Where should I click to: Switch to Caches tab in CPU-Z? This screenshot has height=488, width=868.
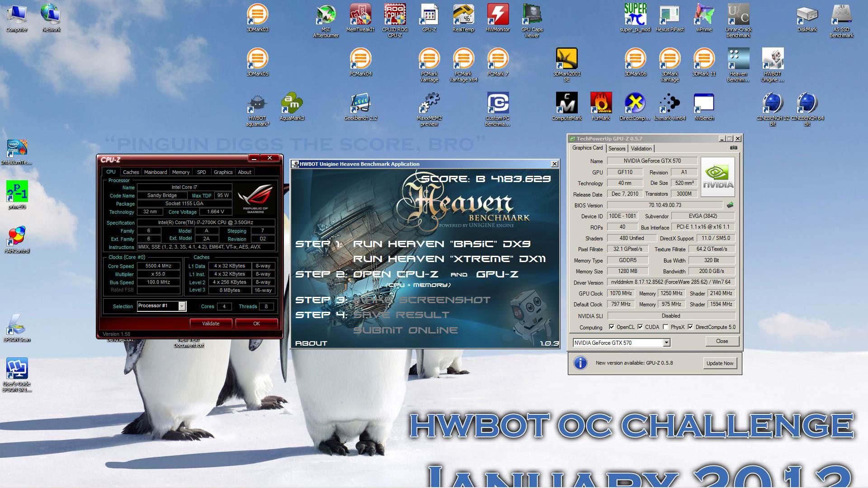[131, 172]
